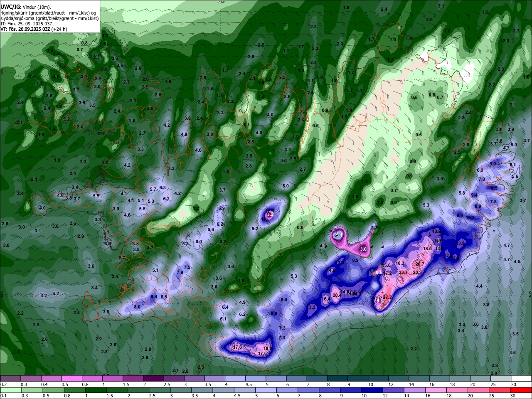Click the 18.3 precipitation value

click(x=400, y=263)
